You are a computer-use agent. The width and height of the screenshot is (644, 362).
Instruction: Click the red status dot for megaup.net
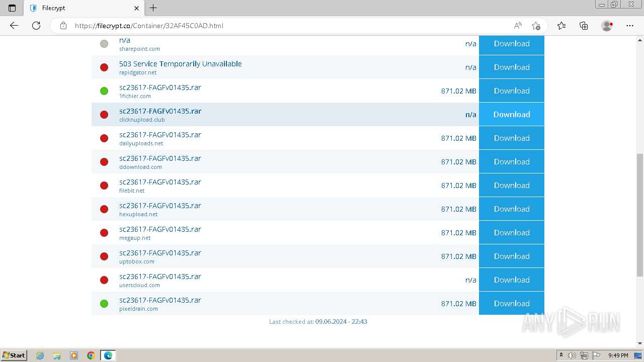(104, 233)
